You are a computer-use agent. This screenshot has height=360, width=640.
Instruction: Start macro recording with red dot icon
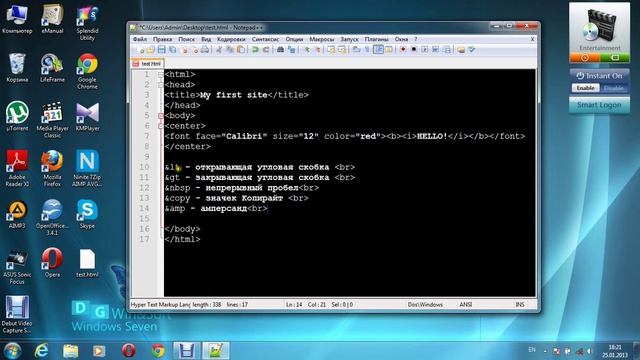[402, 49]
